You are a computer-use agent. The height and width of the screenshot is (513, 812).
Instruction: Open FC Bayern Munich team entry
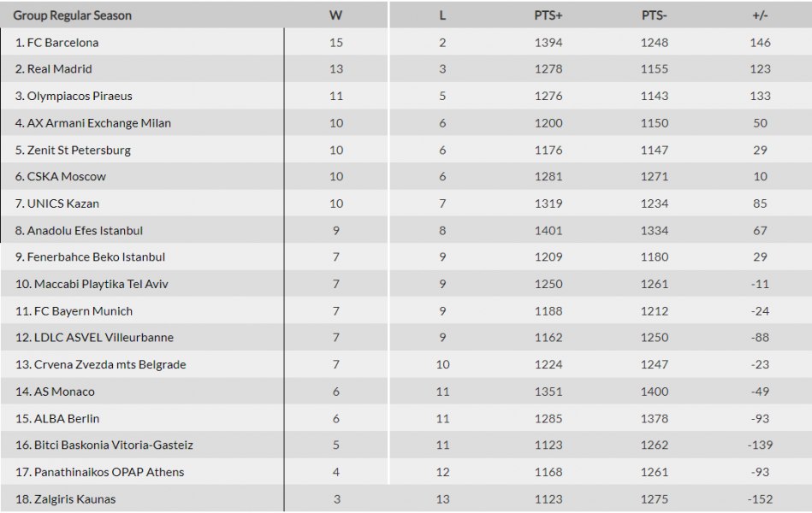pos(83,311)
